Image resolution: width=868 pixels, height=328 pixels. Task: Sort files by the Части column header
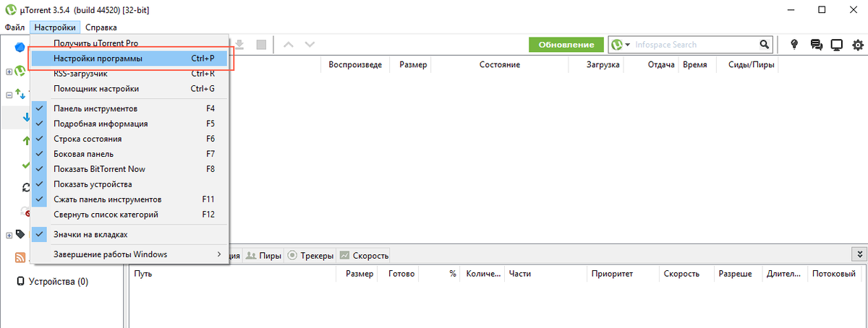click(x=545, y=274)
